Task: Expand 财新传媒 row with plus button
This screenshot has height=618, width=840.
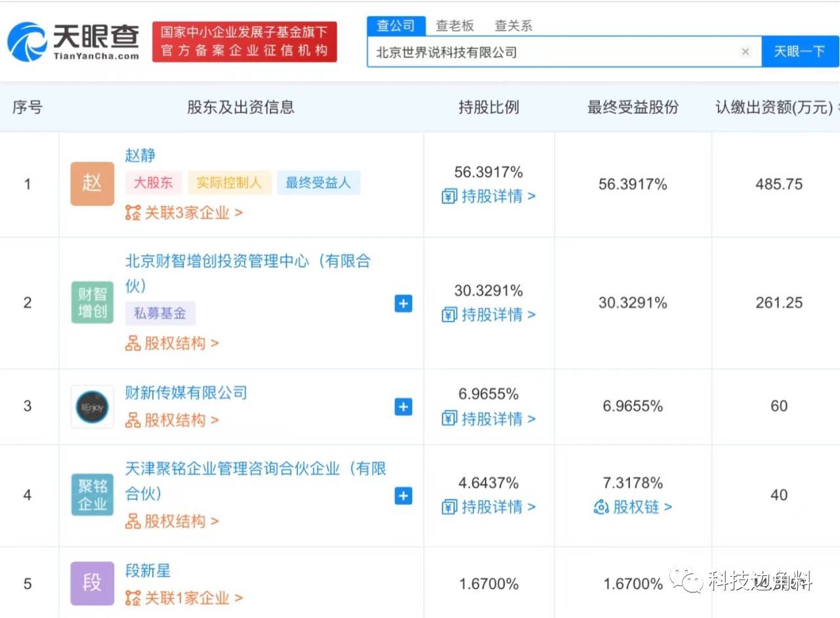Action: pos(402,406)
